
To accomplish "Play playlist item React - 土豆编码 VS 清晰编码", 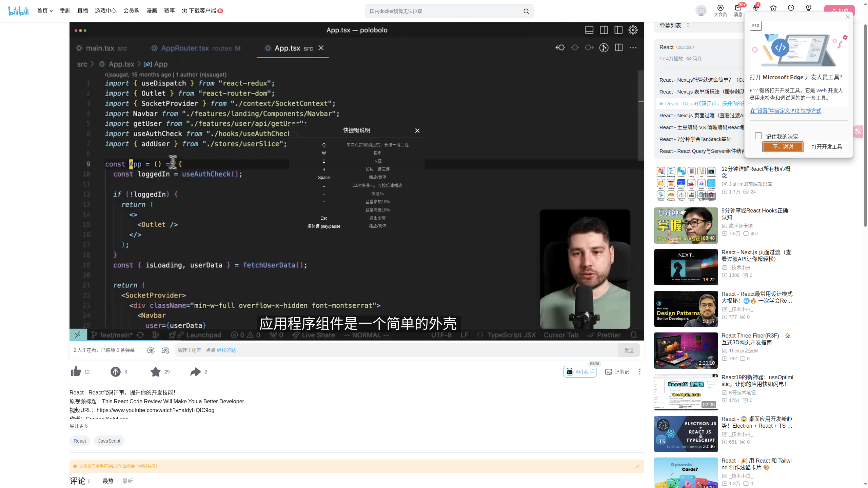I will tap(701, 127).
